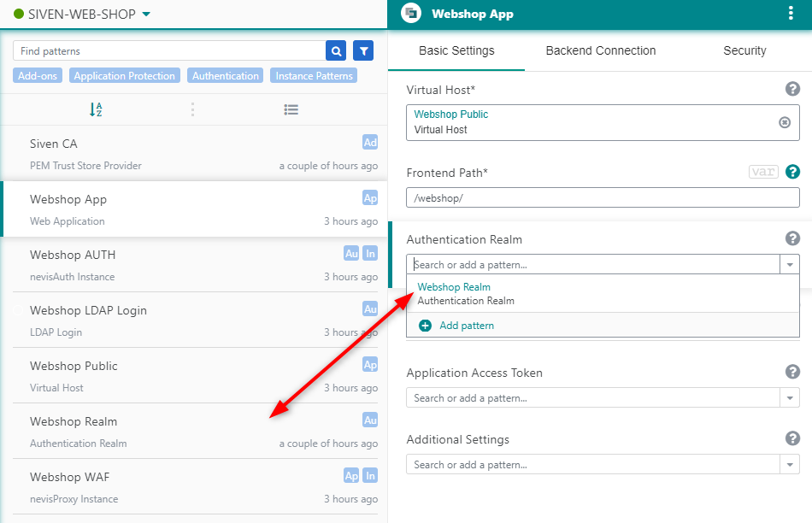Expand the SIVEN-WEB-SHOP project dropdown
812x523 pixels.
146,15
